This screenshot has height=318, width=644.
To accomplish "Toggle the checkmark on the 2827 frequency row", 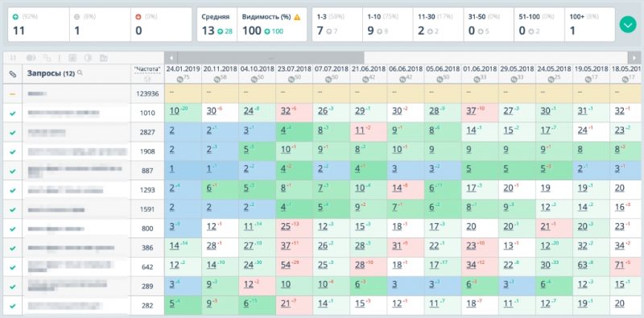I will (13, 133).
